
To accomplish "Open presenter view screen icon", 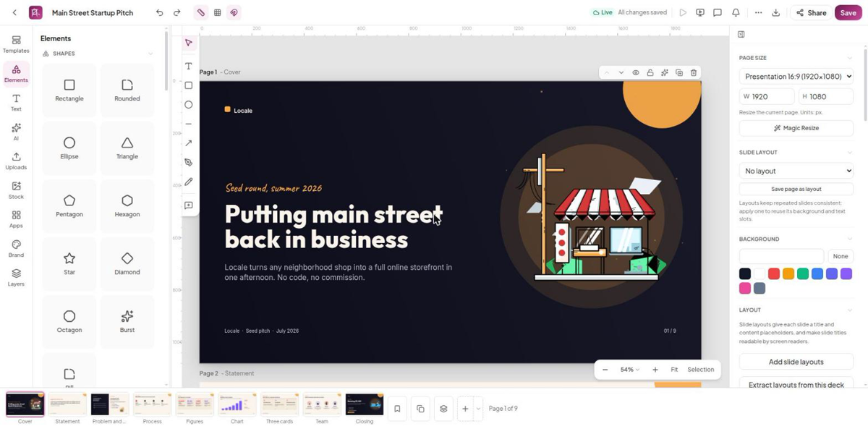I will coord(700,12).
